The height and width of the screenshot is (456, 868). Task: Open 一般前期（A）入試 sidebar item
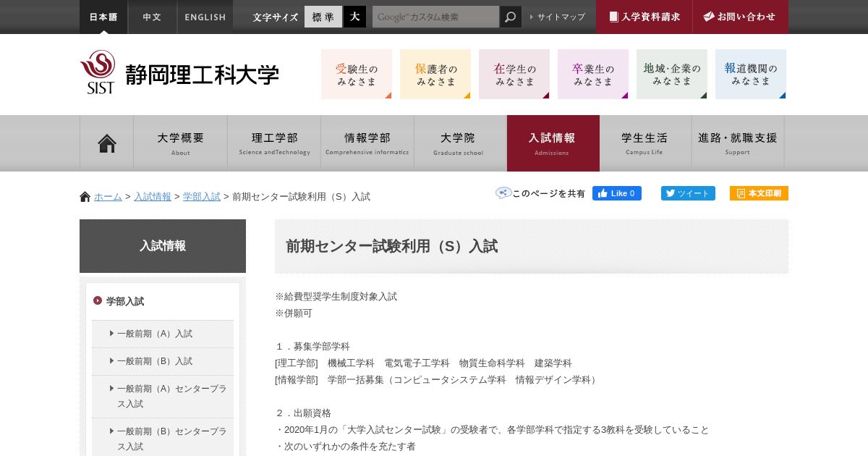coord(163,334)
